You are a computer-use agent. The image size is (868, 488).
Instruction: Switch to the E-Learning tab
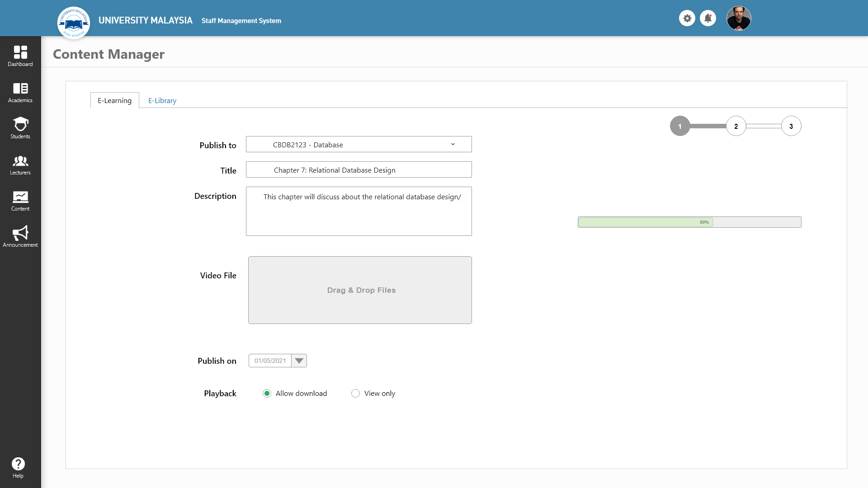point(115,100)
